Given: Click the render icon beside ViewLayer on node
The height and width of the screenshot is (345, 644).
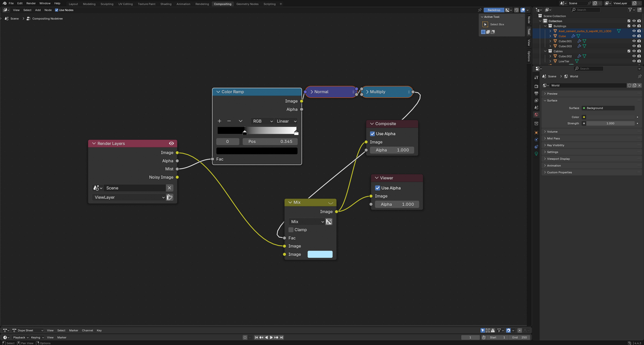Looking at the screenshot, I should pyautogui.click(x=170, y=198).
